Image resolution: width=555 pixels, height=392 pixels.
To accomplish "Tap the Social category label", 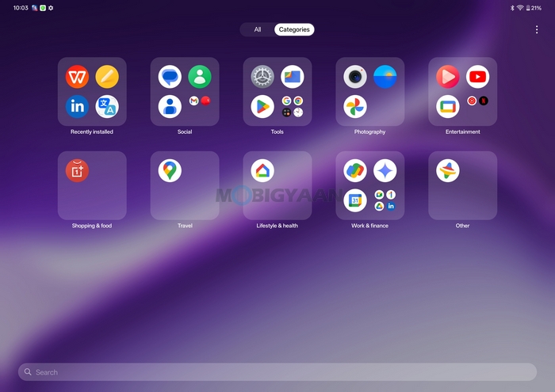I will (x=185, y=131).
